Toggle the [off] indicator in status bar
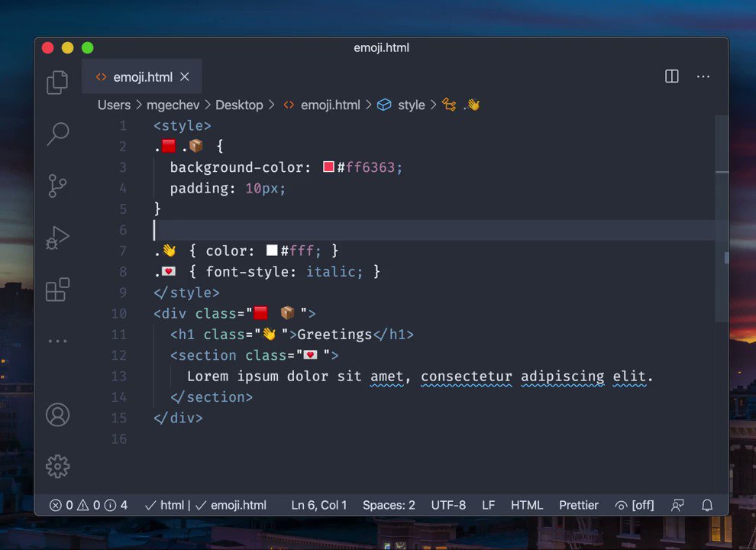Screen dimensions: 756x550 click(x=634, y=505)
